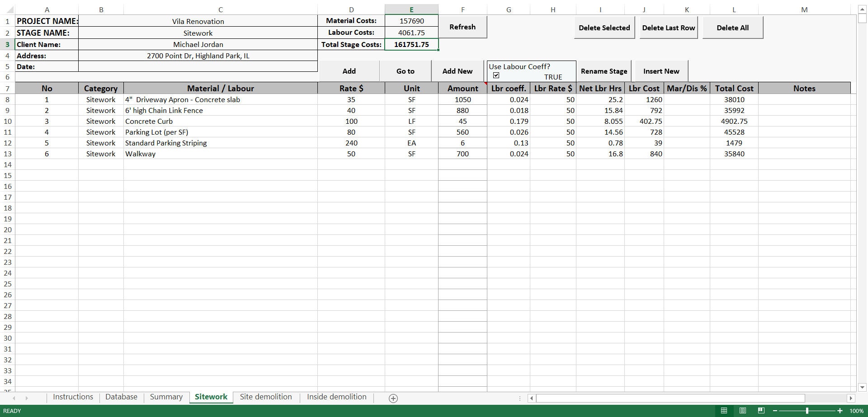Uncheck the Use Labour Coeff checkbox
868x417 pixels.
[496, 75]
